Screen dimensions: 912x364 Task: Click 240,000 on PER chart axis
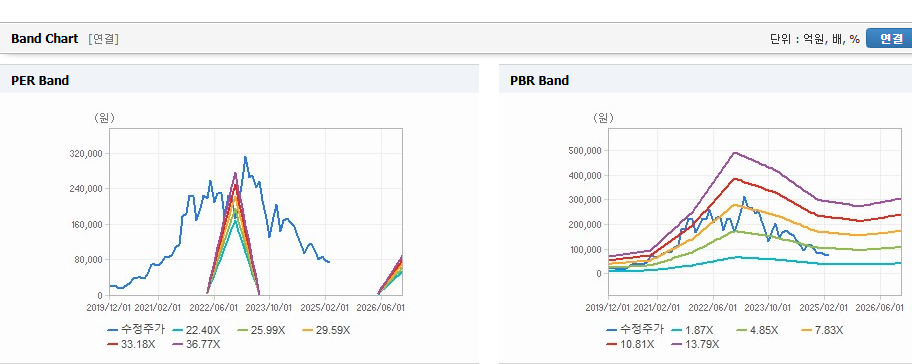86,189
